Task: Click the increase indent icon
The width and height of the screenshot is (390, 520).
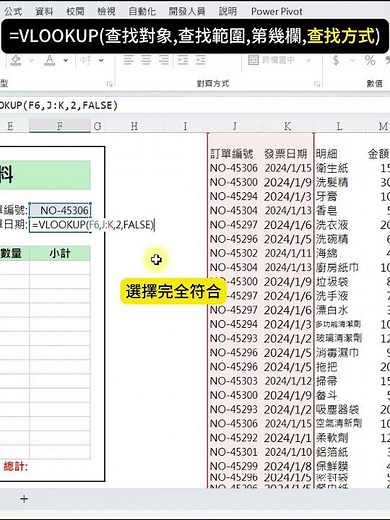Action: point(200,60)
